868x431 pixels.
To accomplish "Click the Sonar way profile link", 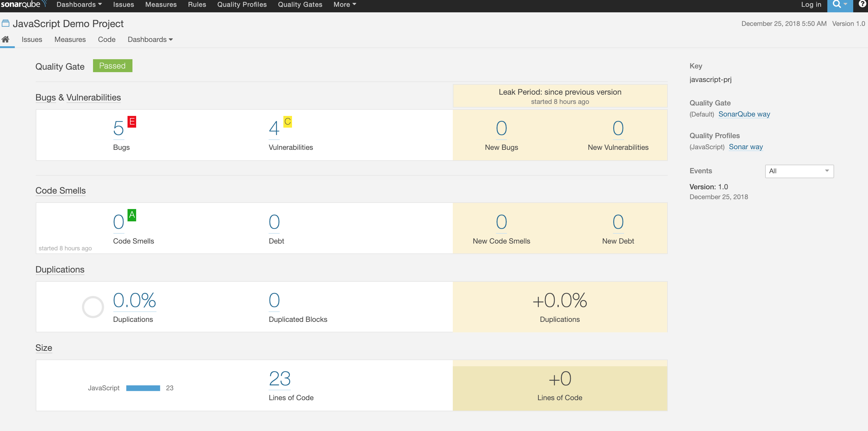I will coord(746,147).
